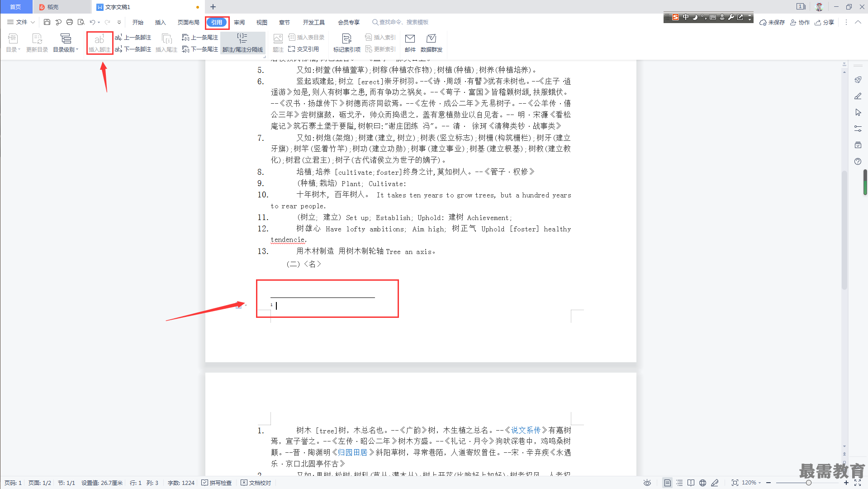Click the 目录 table of contents button
The width and height of the screenshot is (868, 489).
tap(13, 43)
